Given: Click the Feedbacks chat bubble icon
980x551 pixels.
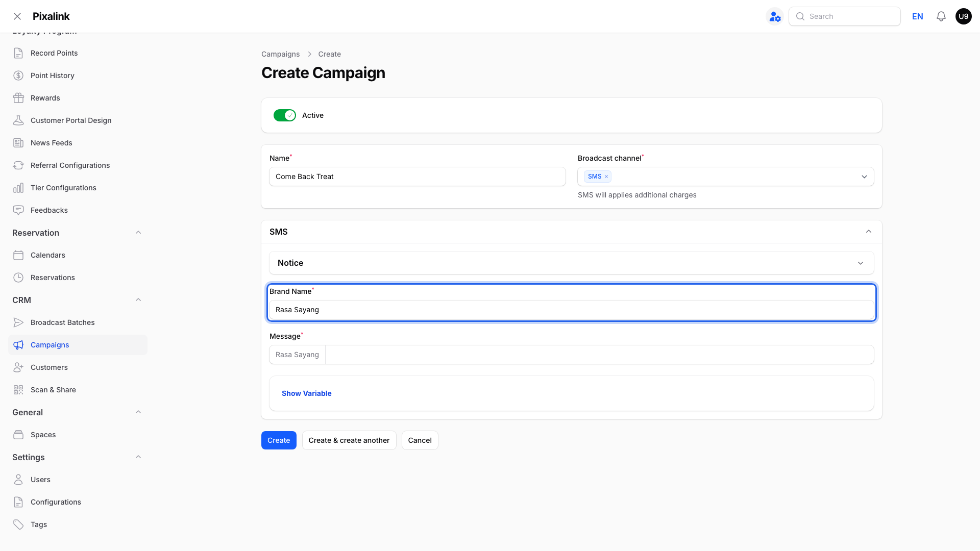Looking at the screenshot, I should click(x=18, y=210).
